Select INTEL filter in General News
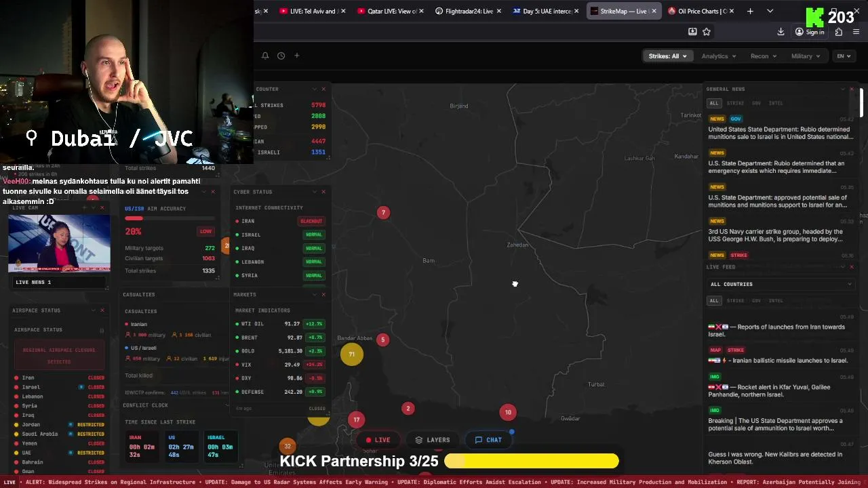Image resolution: width=868 pixels, height=488 pixels. pos(776,104)
